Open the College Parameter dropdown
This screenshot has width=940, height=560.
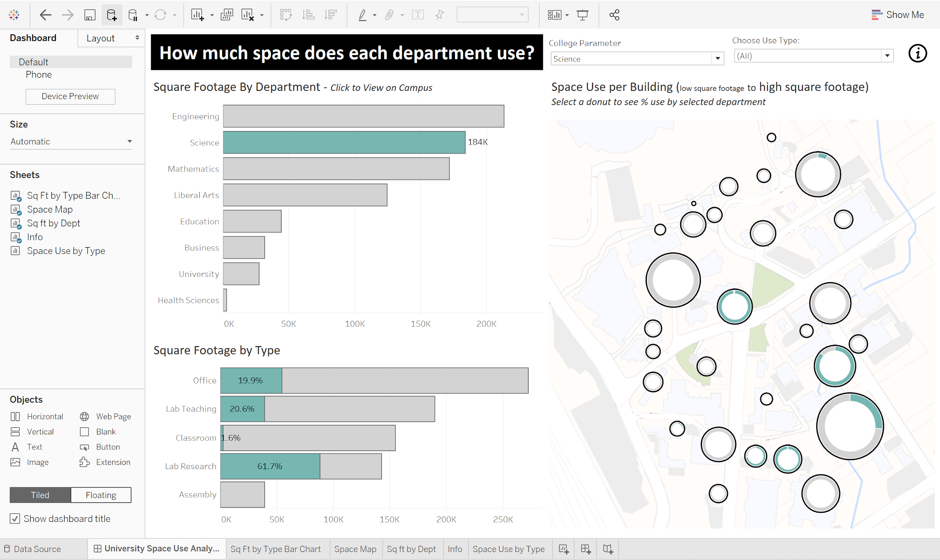click(637, 59)
